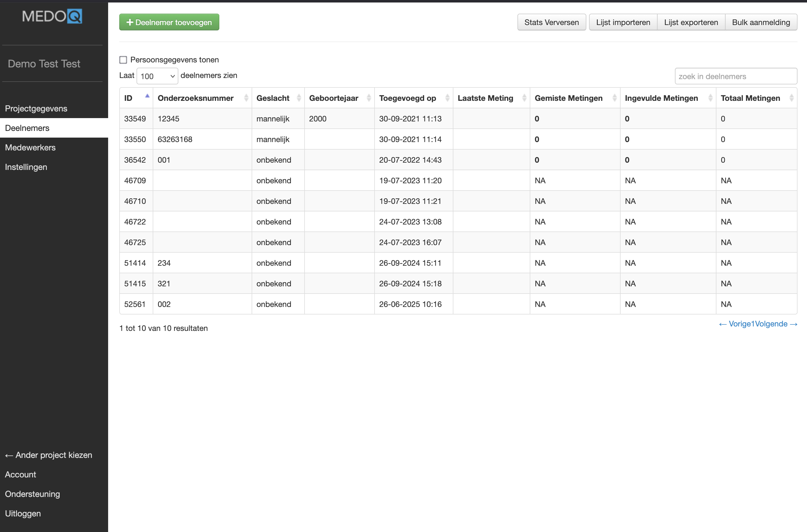Click the Geboortejaar column sort icon
807x532 pixels.
pos(369,98)
